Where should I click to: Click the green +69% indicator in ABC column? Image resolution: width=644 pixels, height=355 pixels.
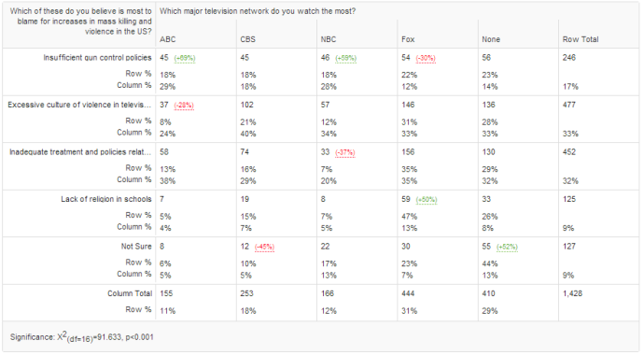185,58
